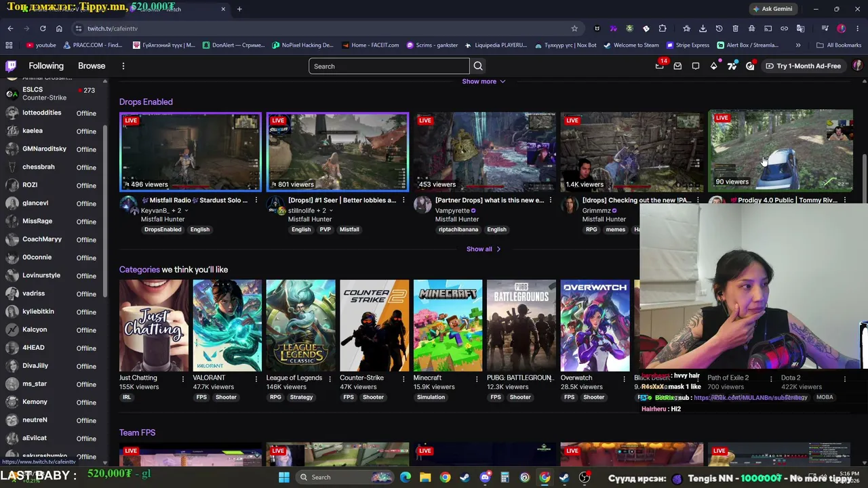Open options for the Just Chatting category
868x488 pixels.
click(183, 378)
